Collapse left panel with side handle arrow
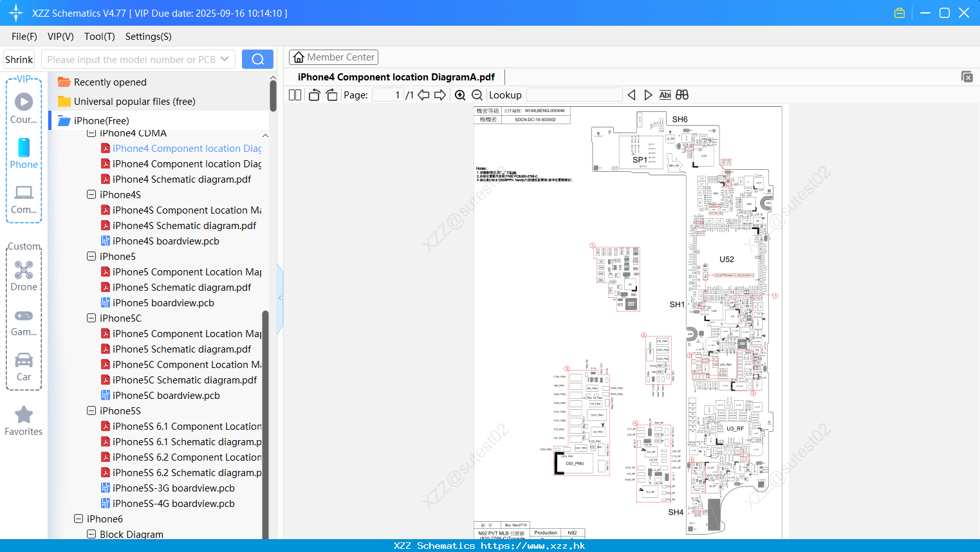The width and height of the screenshot is (980, 552). click(x=280, y=298)
